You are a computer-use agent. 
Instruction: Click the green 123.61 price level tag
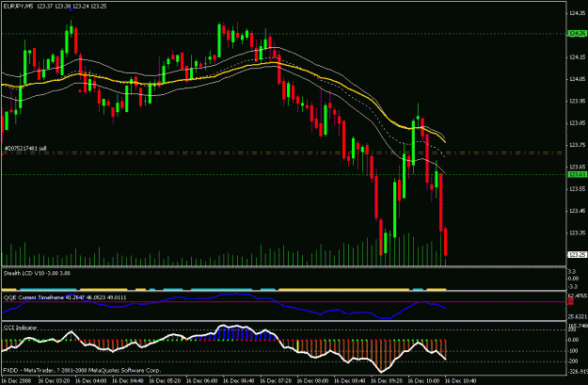click(x=577, y=174)
